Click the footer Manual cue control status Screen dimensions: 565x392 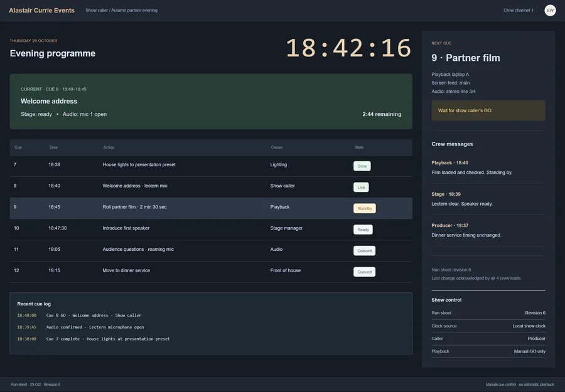tap(520, 384)
